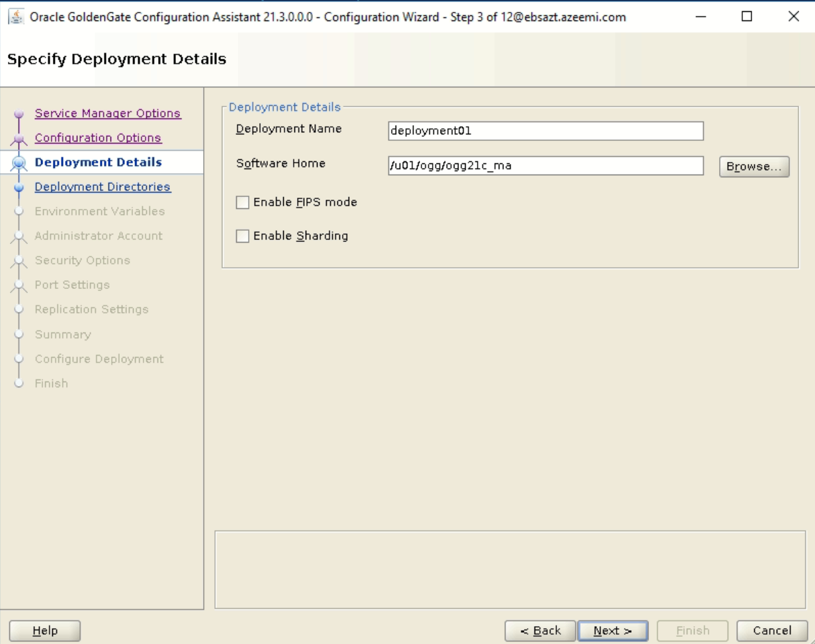Enable FIPS mode checkbox
The image size is (815, 644).
pyautogui.click(x=243, y=202)
